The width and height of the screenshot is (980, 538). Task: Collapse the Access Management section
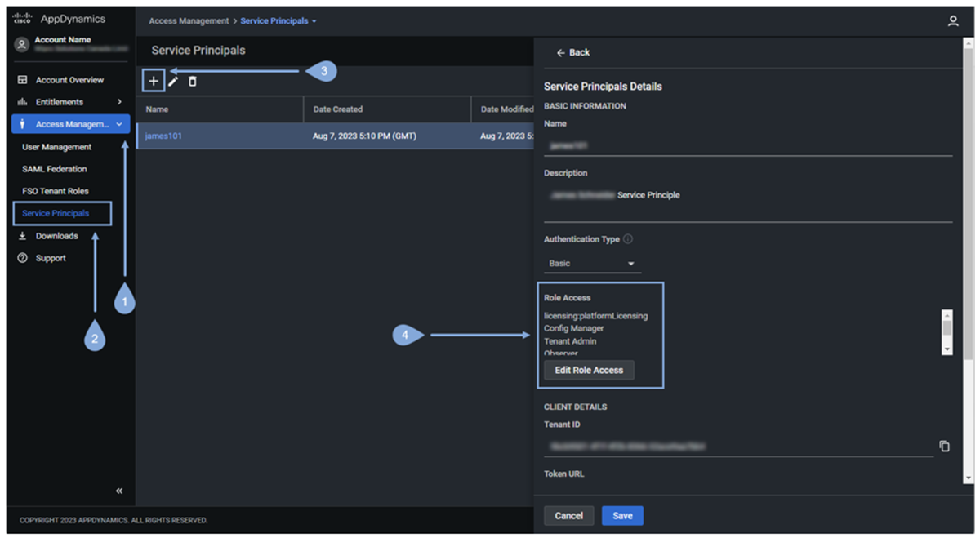120,124
